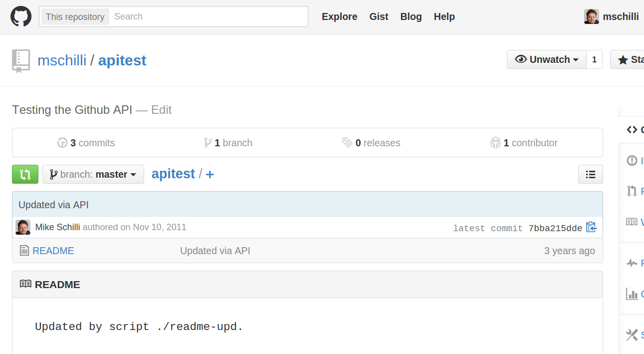Toggle the Unwatch button
Screen dimensions: 644x354
[547, 59]
